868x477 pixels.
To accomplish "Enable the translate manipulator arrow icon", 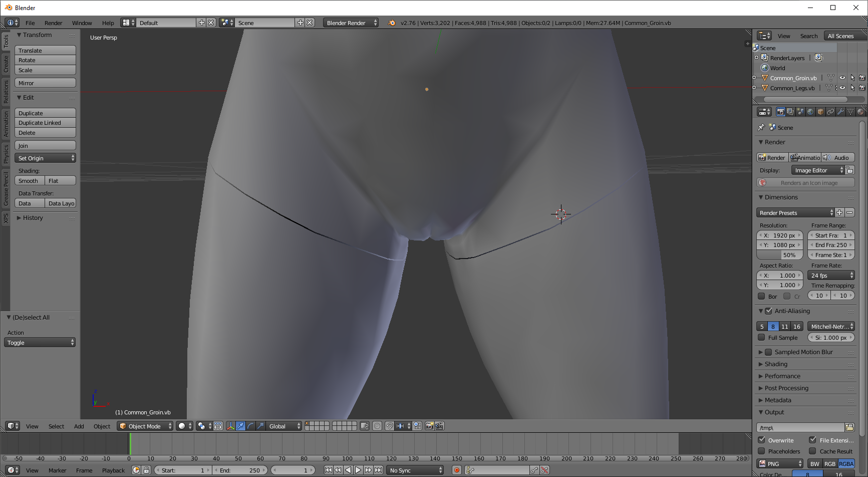I will pos(241,426).
